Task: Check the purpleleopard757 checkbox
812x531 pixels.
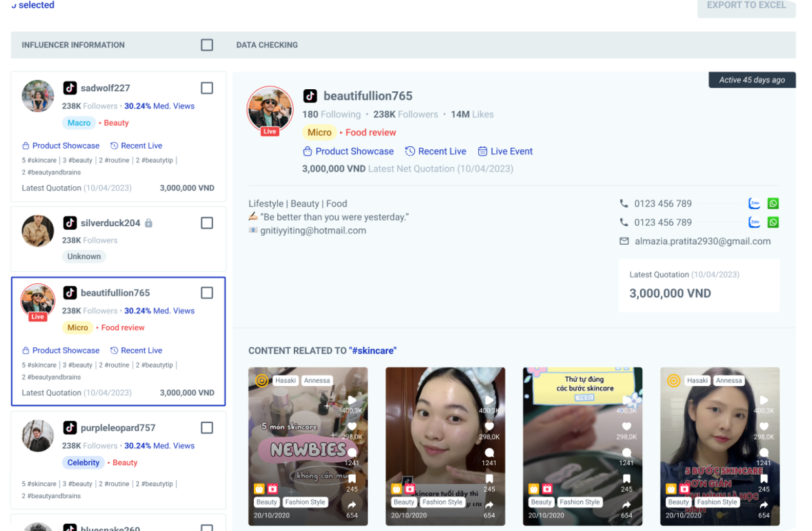Action: pos(207,428)
